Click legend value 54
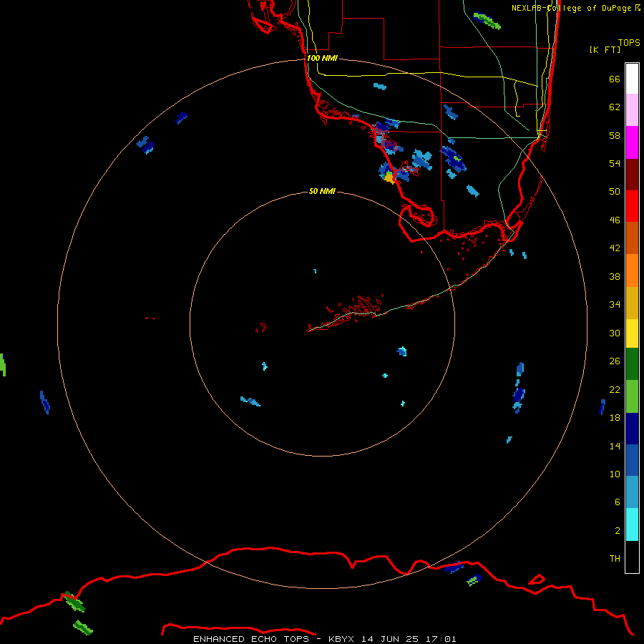Image resolution: width=644 pixels, height=644 pixels. click(x=615, y=163)
